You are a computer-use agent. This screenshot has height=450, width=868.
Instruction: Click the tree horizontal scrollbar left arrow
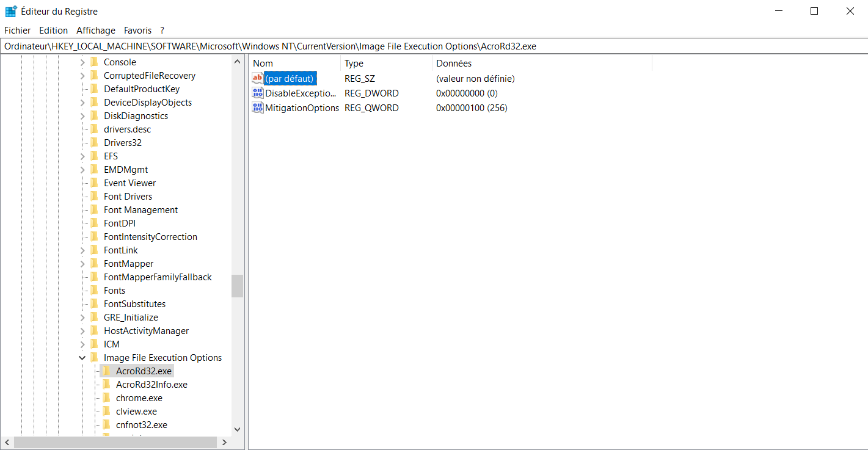(x=7, y=442)
